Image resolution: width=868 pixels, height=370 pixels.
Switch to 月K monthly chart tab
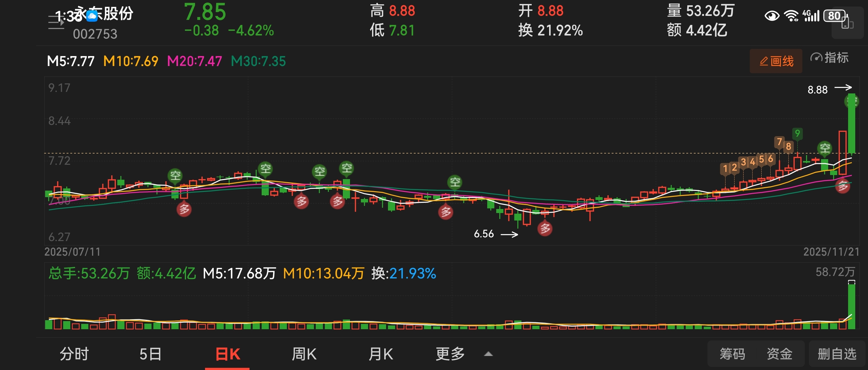click(381, 354)
